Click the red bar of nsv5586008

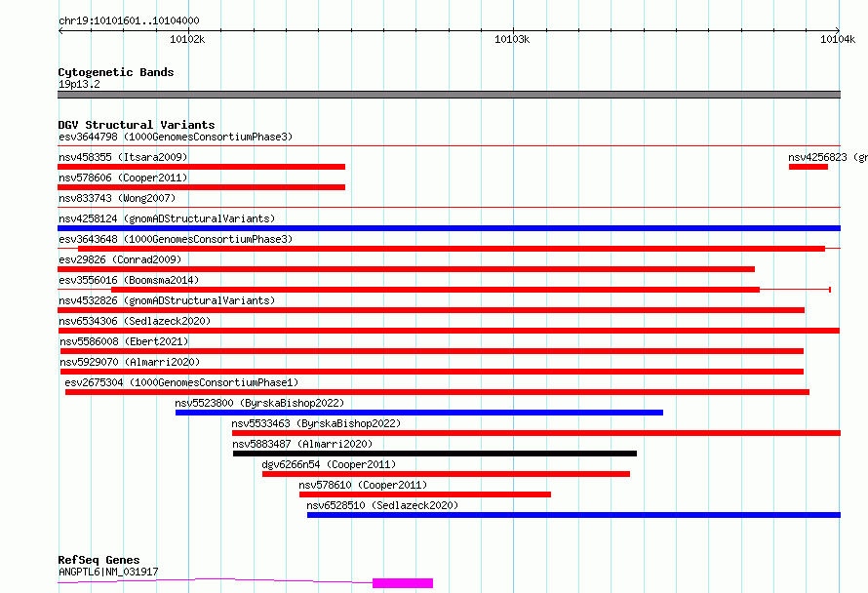click(x=432, y=351)
